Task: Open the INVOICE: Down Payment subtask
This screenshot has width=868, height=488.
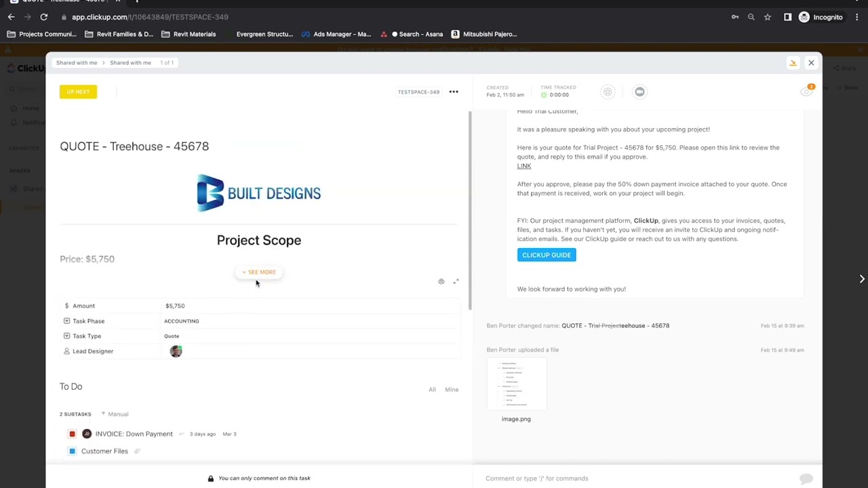Action: pyautogui.click(x=134, y=434)
